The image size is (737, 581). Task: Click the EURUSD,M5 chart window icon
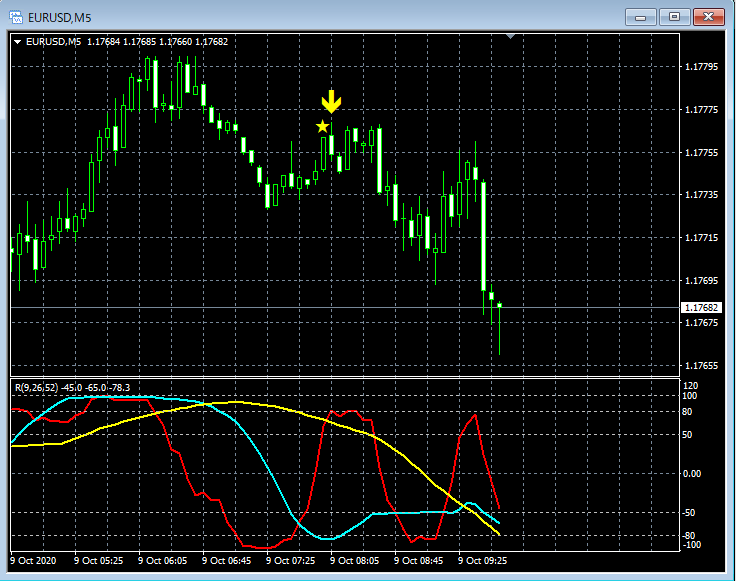tap(16, 18)
